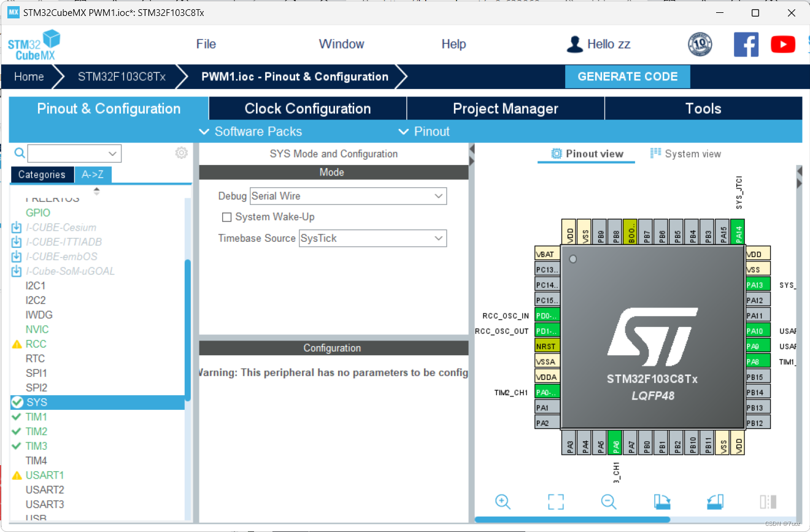810x532 pixels.
Task: Click the search magnifier icon
Action: coord(20,153)
